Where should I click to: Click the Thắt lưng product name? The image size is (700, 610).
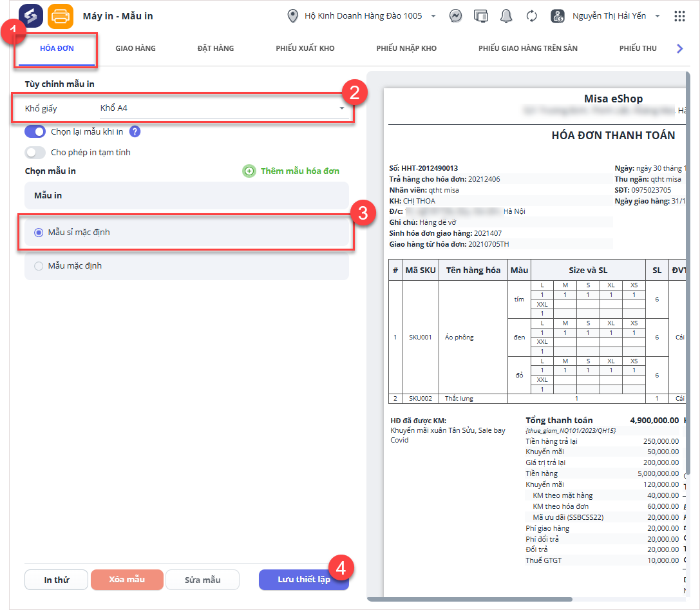click(x=459, y=398)
